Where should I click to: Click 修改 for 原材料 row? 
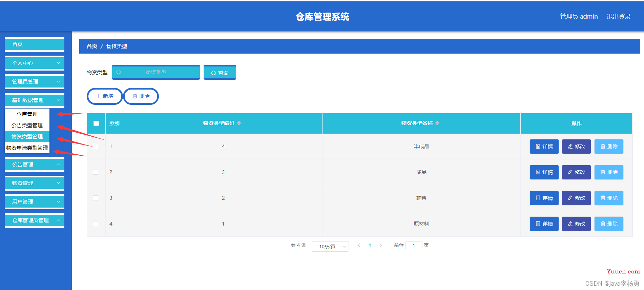point(576,224)
